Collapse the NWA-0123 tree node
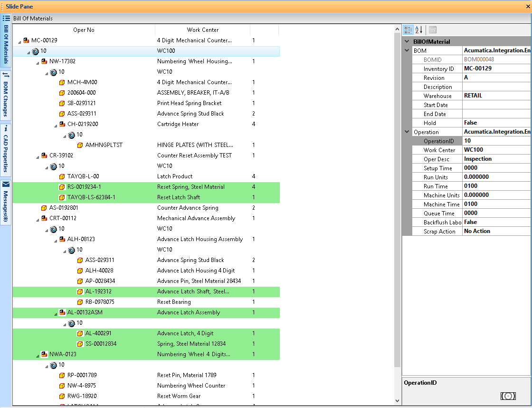The image size is (532, 408). click(x=38, y=356)
